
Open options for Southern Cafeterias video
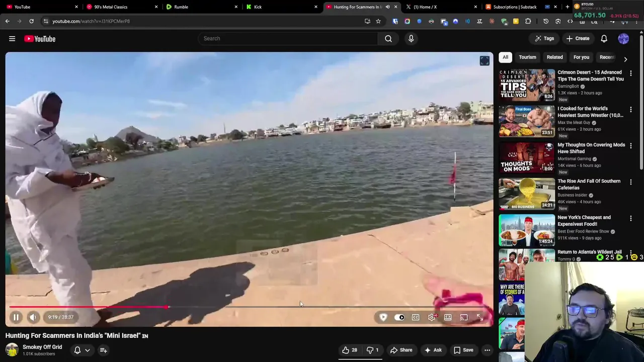(x=631, y=182)
